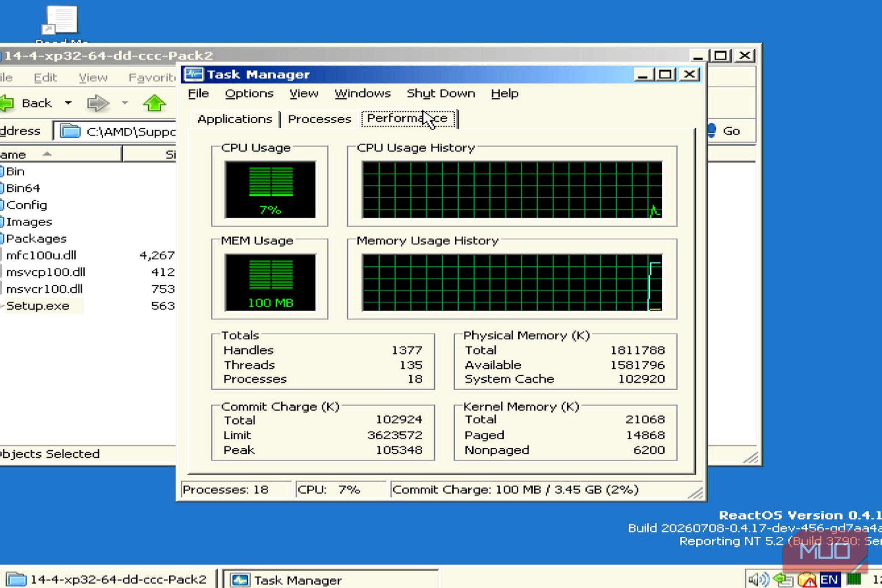Click the status bar CPU: 7% pane
Screen dimensions: 882x588
[340, 490]
